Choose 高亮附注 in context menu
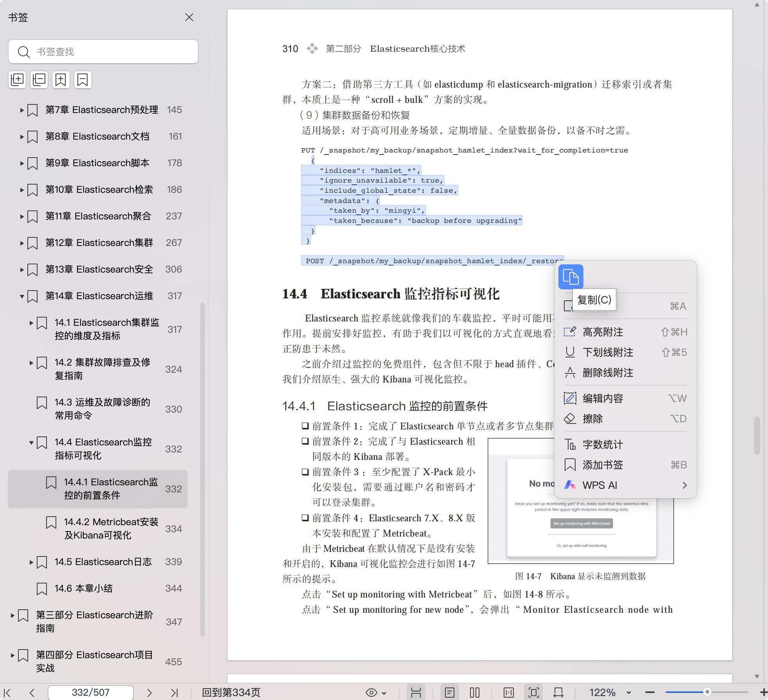The height and width of the screenshot is (700, 768). pyautogui.click(x=625, y=332)
